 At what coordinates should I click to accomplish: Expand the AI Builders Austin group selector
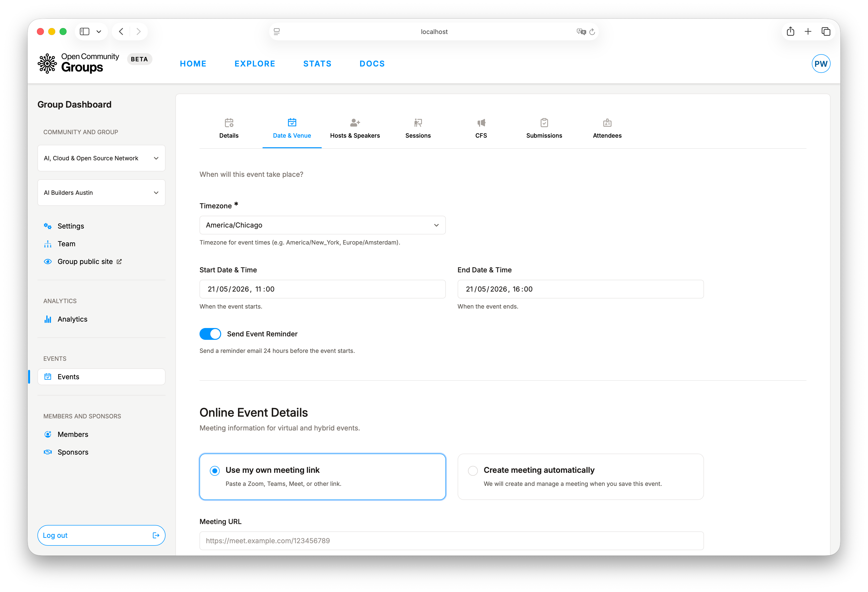[x=101, y=193]
